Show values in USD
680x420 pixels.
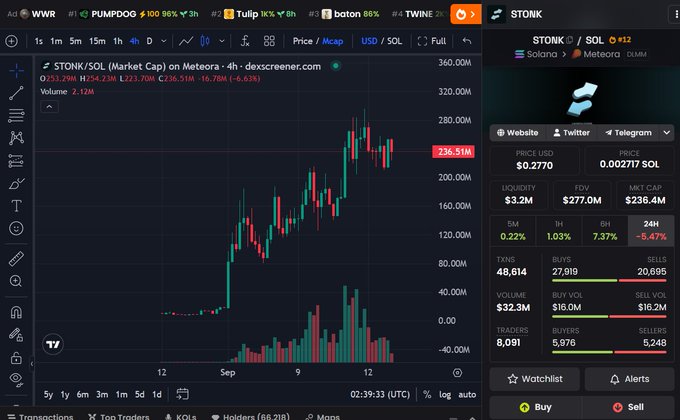(369, 41)
